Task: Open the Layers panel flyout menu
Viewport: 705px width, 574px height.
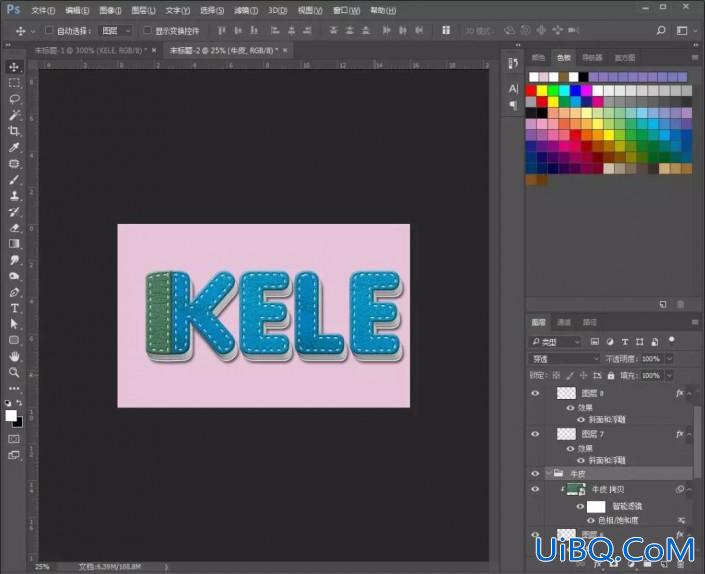Action: pyautogui.click(x=695, y=322)
